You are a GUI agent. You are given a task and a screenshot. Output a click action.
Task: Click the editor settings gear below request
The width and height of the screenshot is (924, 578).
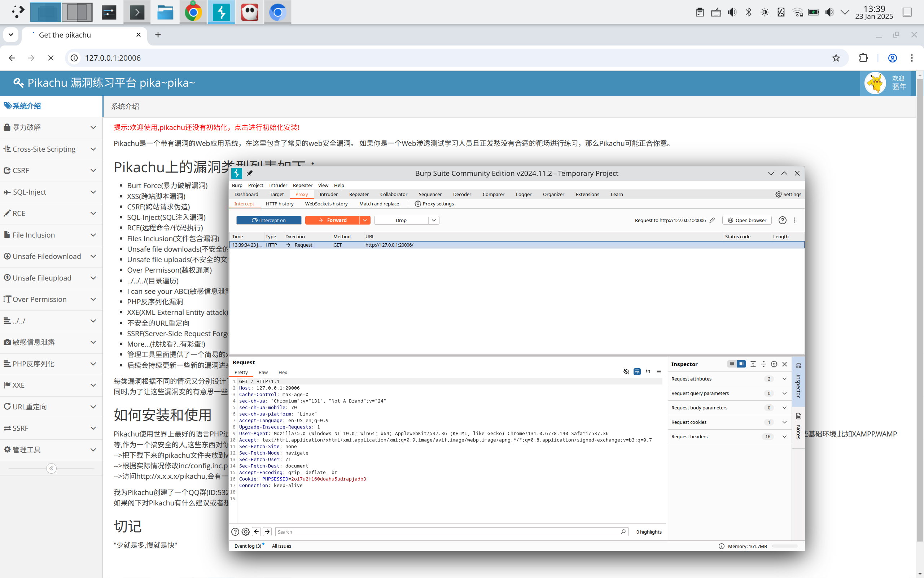coord(246,532)
